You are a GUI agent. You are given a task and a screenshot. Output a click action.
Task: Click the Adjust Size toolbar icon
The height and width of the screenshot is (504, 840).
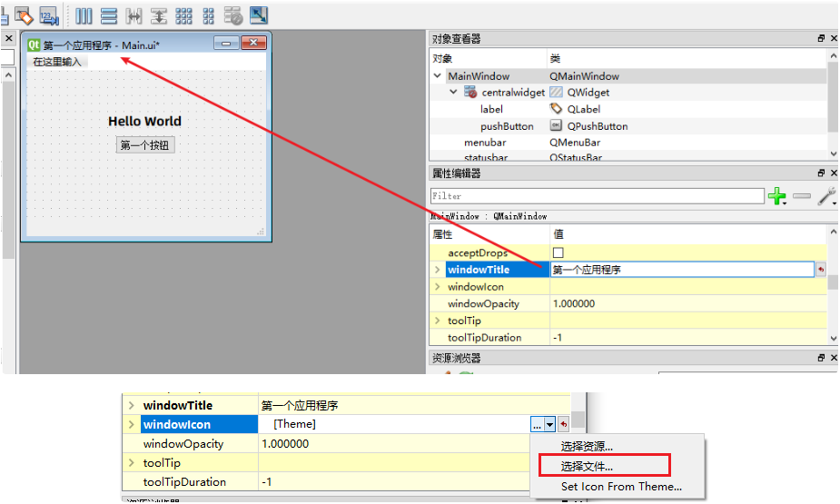[x=259, y=15]
